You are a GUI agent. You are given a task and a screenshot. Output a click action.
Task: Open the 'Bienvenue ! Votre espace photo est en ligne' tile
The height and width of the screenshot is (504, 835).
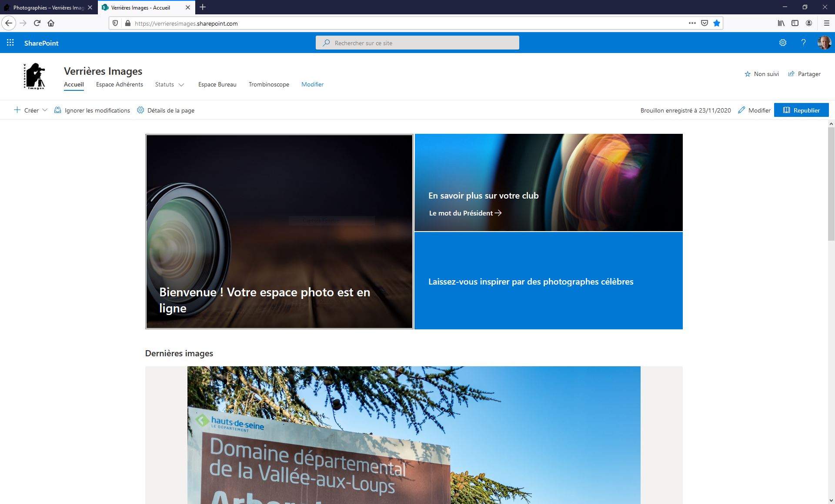click(x=279, y=232)
